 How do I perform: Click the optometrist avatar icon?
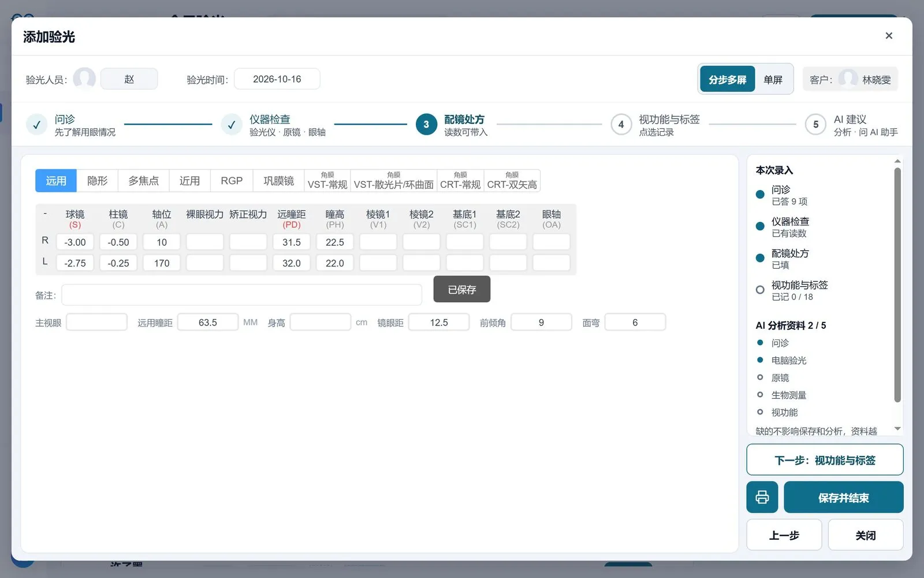click(84, 79)
